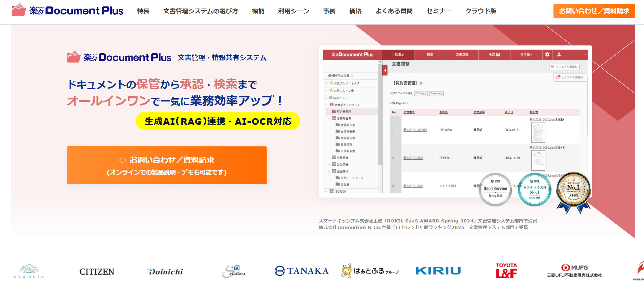Click the BOXIL カスタマイズ性 No.1 badge

(x=535, y=189)
